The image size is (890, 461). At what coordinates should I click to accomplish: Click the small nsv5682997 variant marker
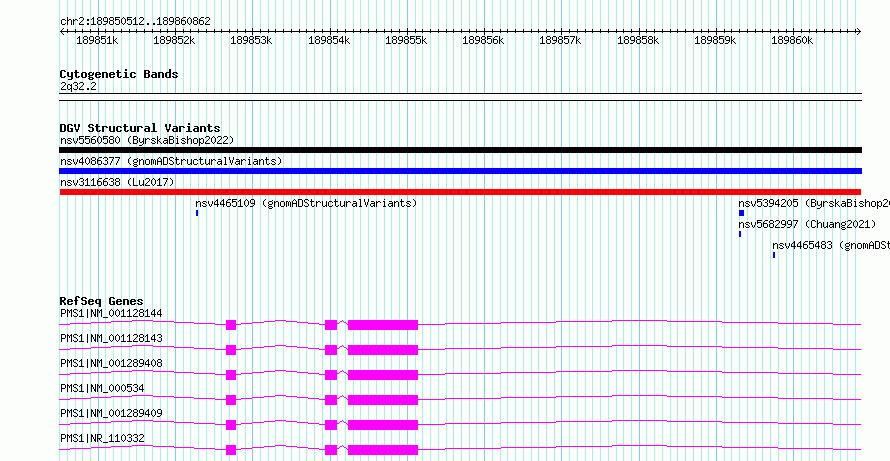[740, 234]
